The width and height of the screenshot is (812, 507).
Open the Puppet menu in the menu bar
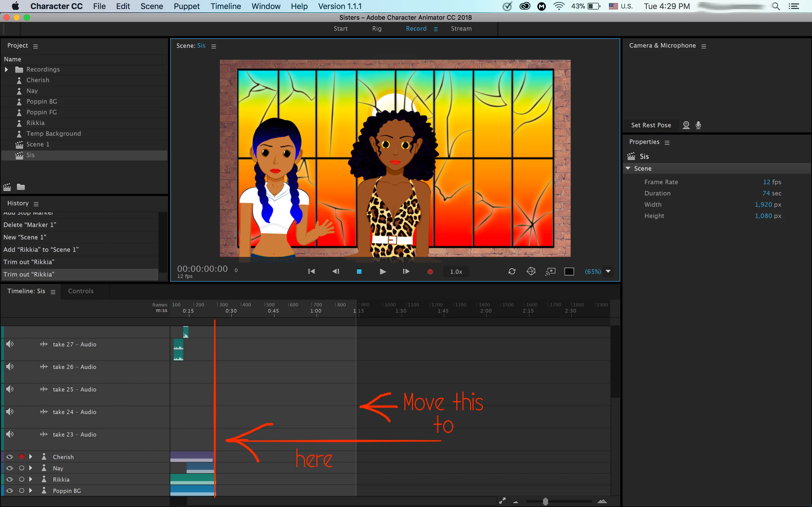(187, 6)
